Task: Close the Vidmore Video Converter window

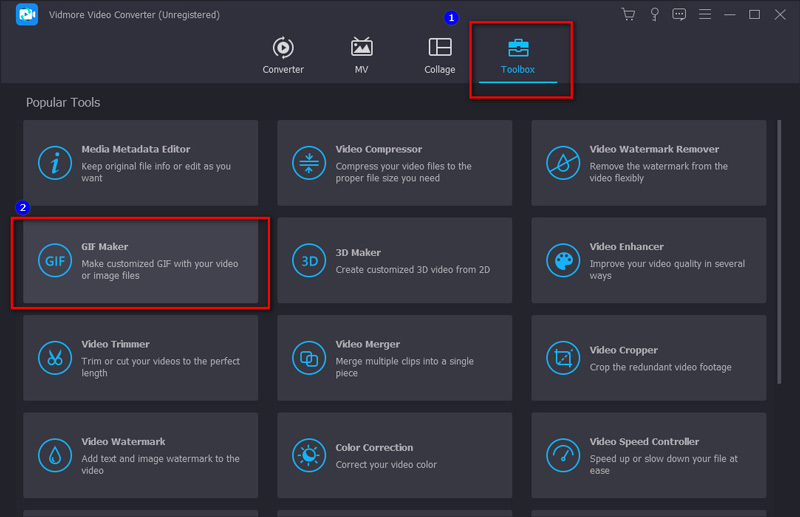Action: click(x=780, y=14)
